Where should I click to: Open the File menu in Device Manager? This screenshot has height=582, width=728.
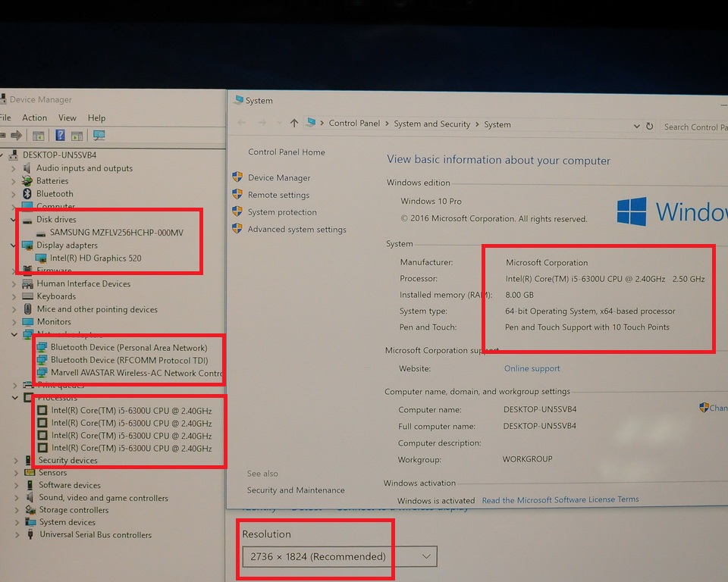(x=5, y=117)
